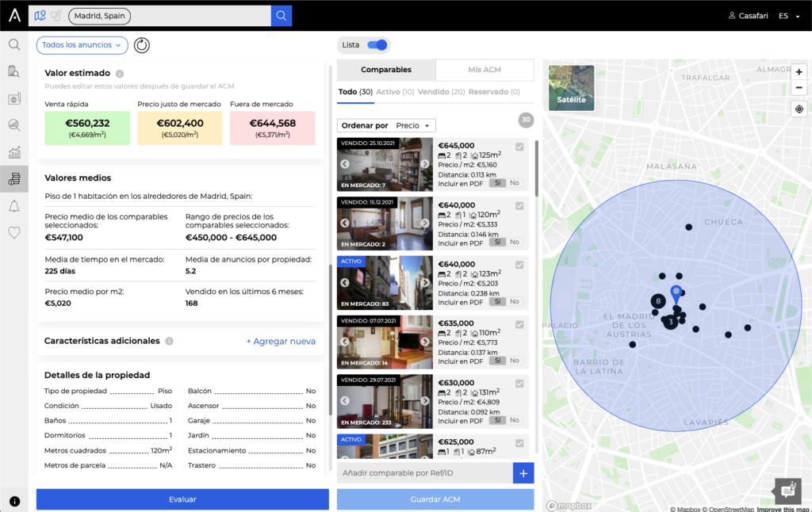The height and width of the screenshot is (512, 812).
Task: Open the ES language dropdown
Action: click(x=789, y=16)
